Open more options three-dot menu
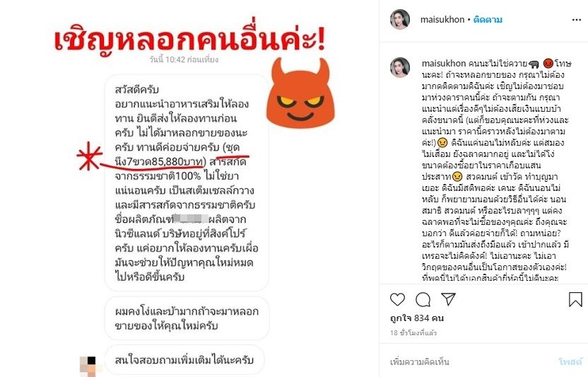 click(577, 20)
